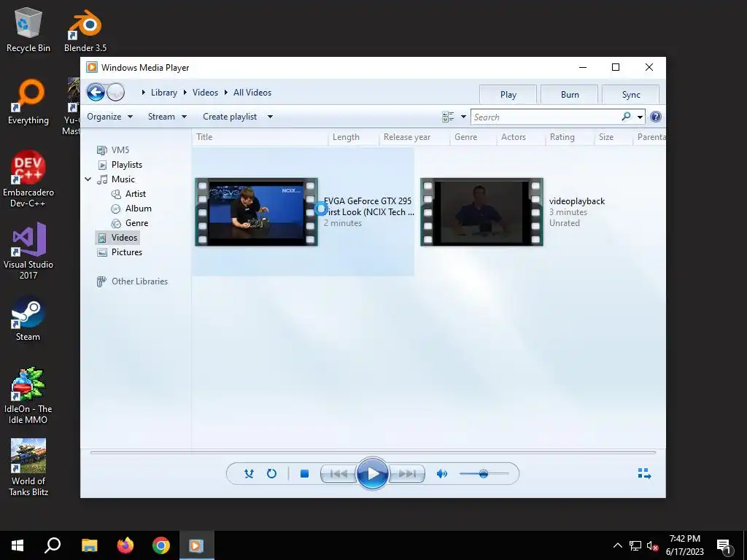
Task: Click the videoplayback title text
Action: tap(577, 201)
